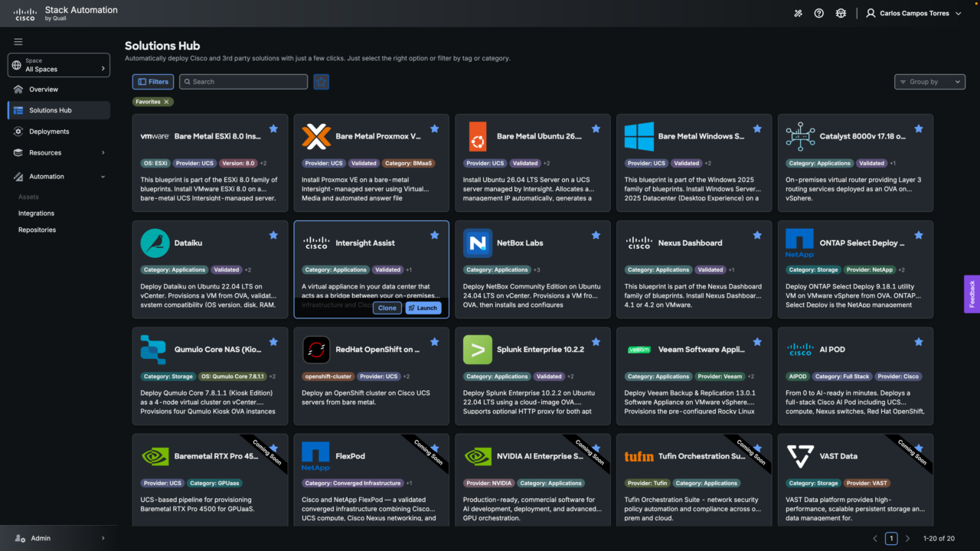Toggle favorite star on AI POD card

click(x=919, y=342)
